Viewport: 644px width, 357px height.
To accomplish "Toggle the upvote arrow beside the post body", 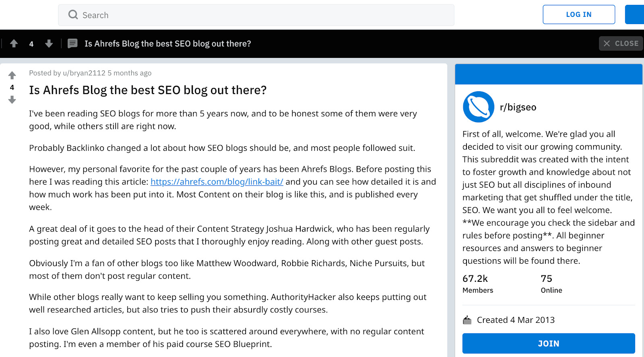I will pos(12,75).
